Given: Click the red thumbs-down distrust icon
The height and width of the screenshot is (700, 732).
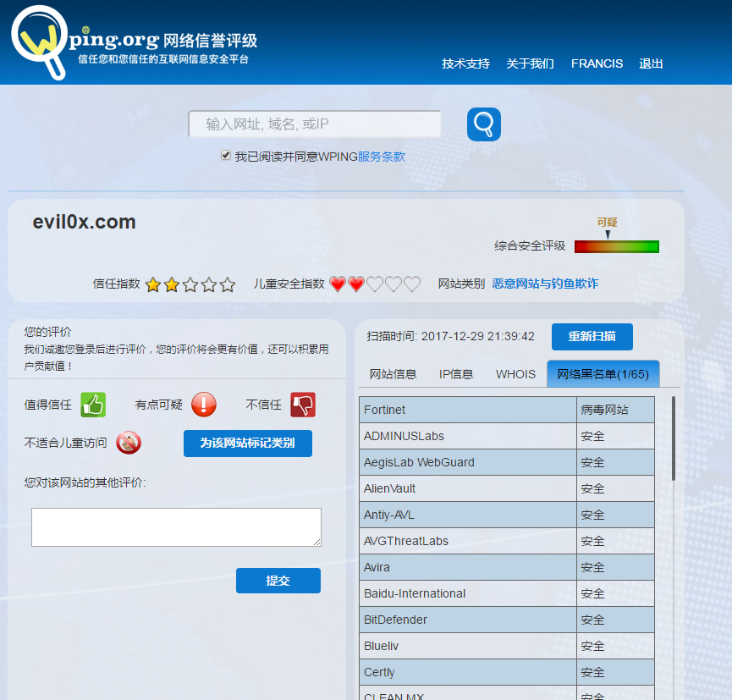Looking at the screenshot, I should (303, 405).
